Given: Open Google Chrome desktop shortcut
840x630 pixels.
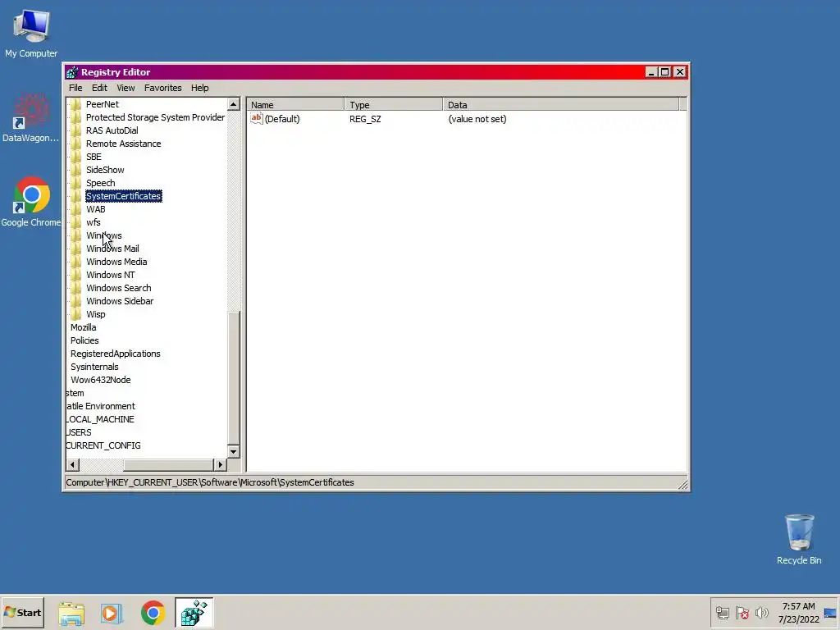Looking at the screenshot, I should pos(31,202).
